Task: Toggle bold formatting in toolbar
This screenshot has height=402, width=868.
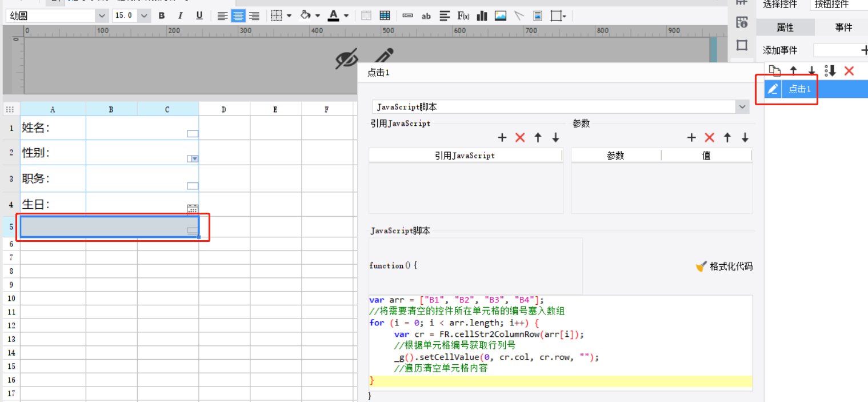Action: (162, 16)
